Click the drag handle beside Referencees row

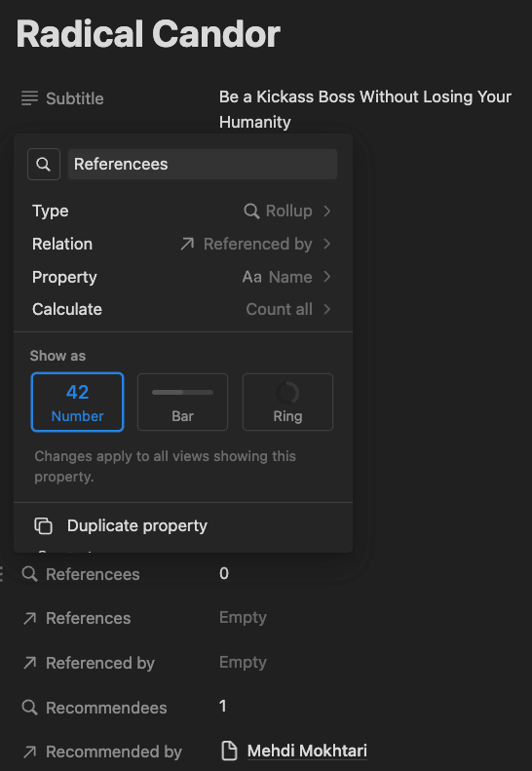tap(3, 574)
